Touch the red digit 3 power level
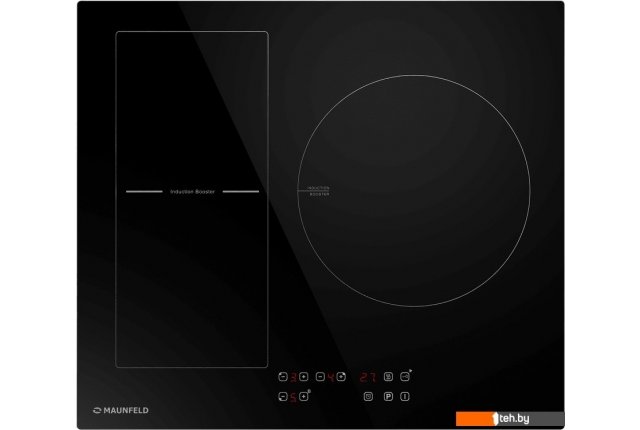 (293, 377)
